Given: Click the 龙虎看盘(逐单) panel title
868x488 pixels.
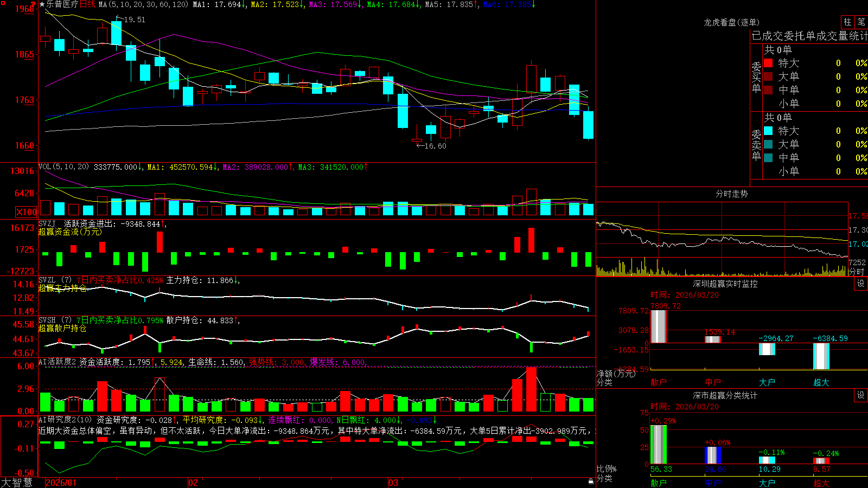Looking at the screenshot, I should pyautogui.click(x=731, y=22).
